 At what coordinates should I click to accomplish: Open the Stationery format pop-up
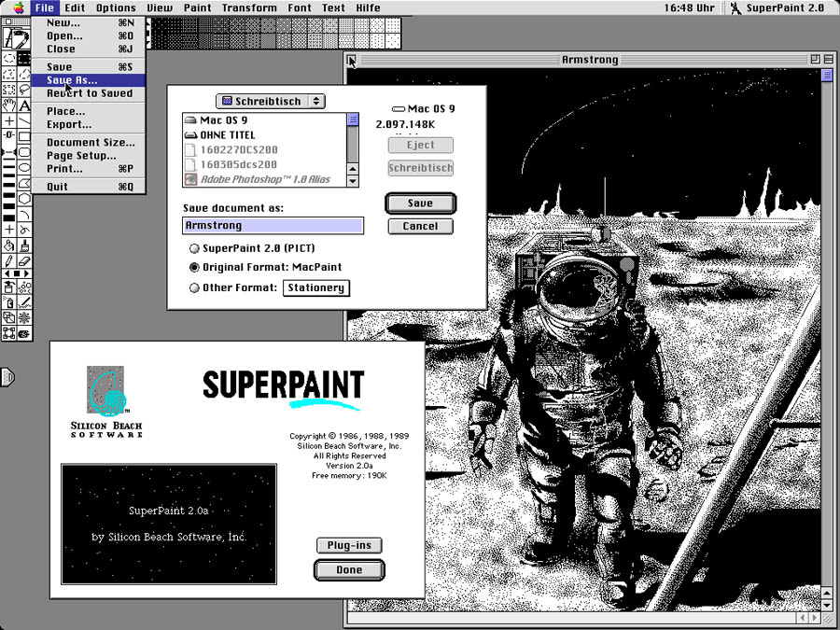[316, 287]
